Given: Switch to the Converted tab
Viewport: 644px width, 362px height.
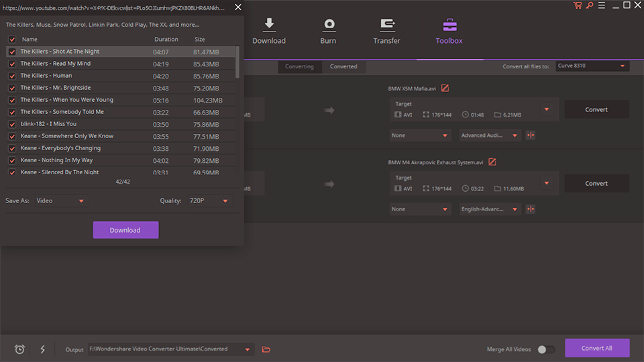Looking at the screenshot, I should (x=343, y=66).
